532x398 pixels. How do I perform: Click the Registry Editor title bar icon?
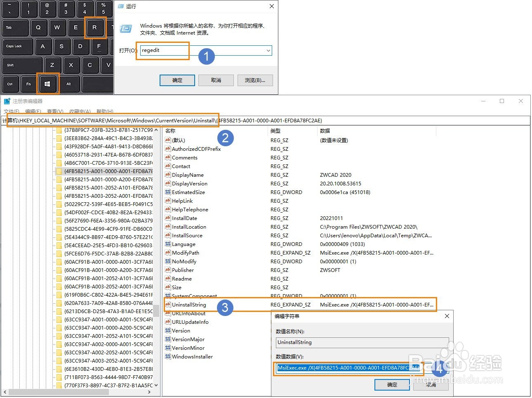[x=7, y=101]
